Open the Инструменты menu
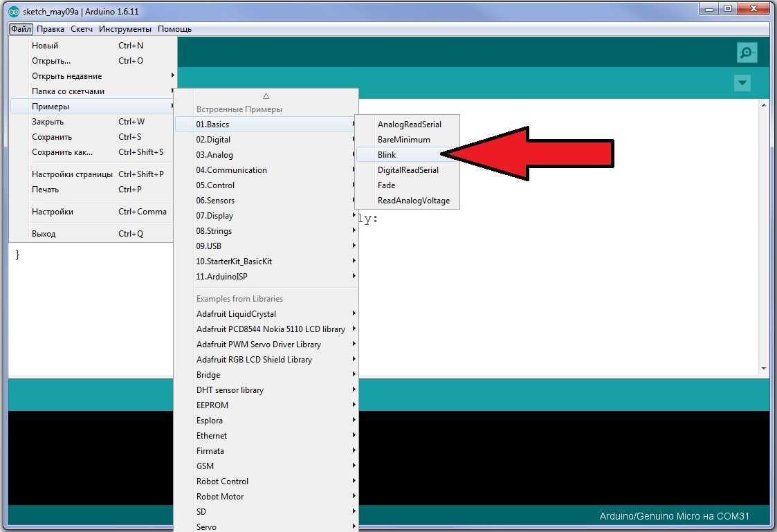The width and height of the screenshot is (777, 532). coord(125,29)
